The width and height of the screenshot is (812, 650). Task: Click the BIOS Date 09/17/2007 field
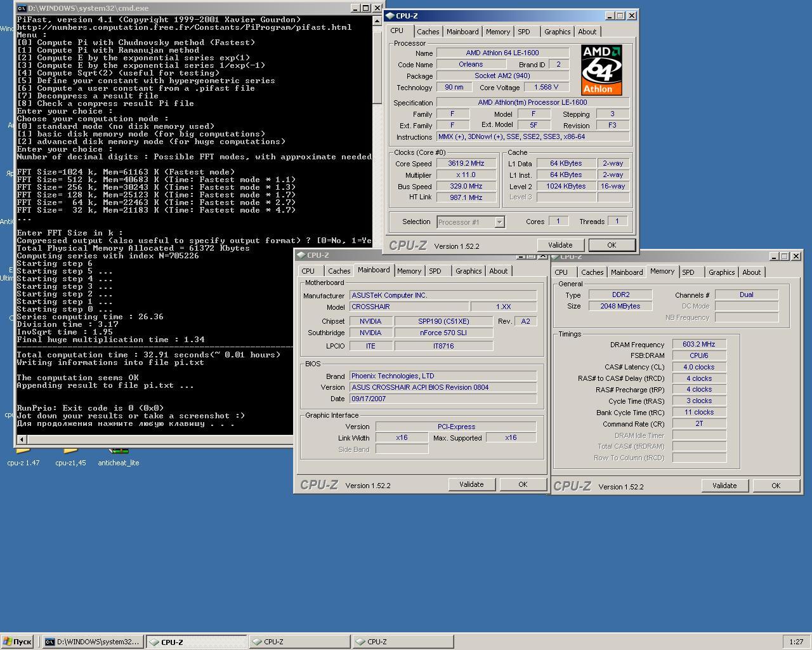tap(443, 399)
